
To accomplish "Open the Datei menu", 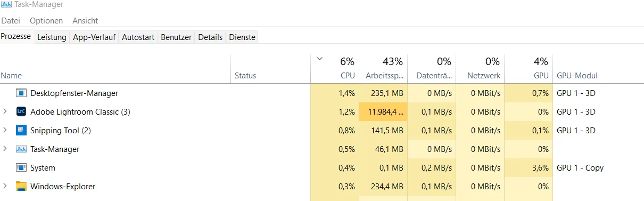I will click(x=11, y=21).
